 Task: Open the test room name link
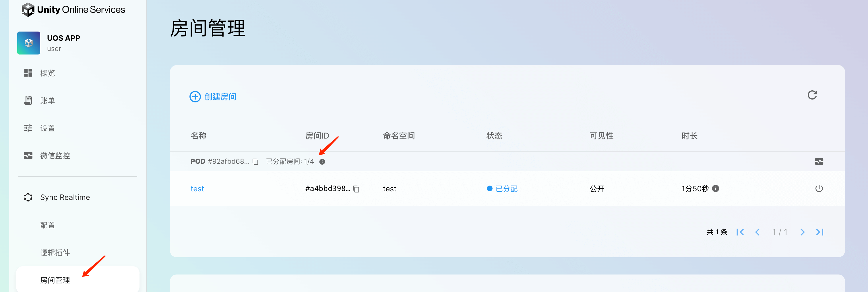pyautogui.click(x=197, y=189)
